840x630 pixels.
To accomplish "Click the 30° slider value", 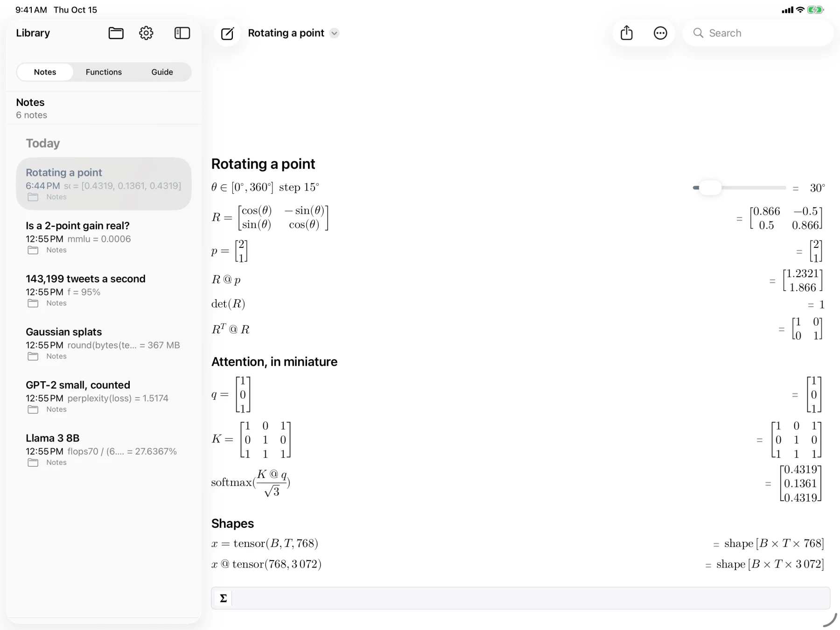I will 817,188.
